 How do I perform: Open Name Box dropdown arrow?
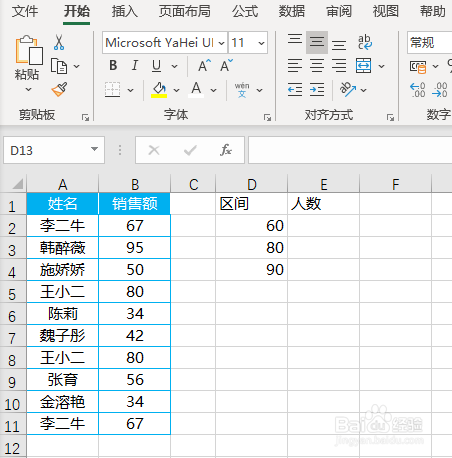tap(94, 149)
